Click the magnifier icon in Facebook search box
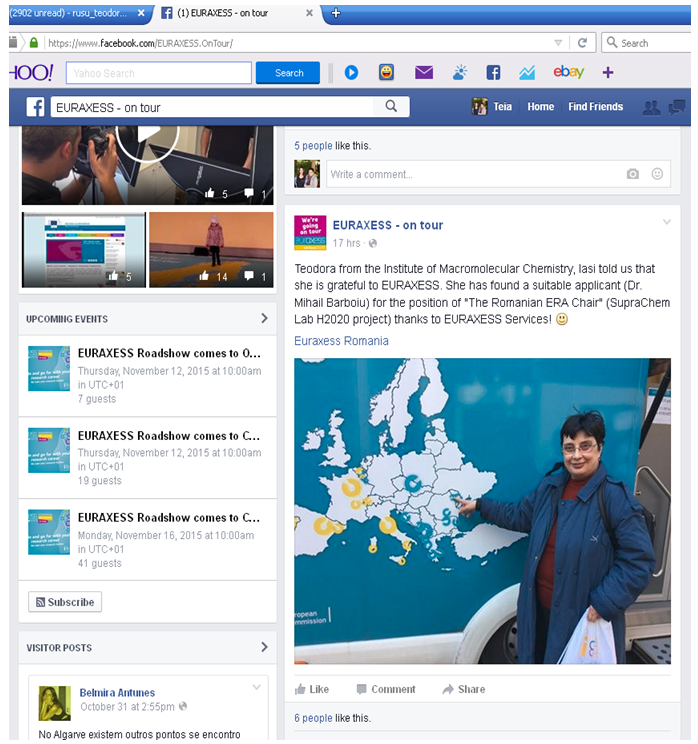 click(391, 106)
